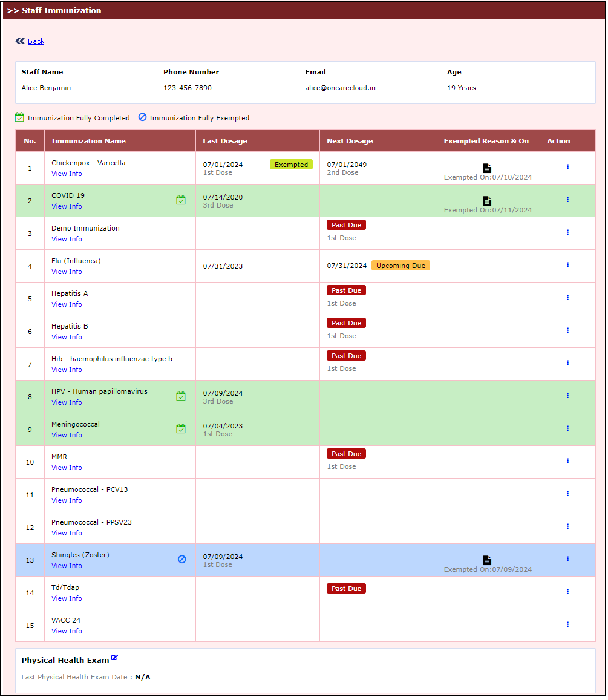This screenshot has height=700, width=608.
Task: Click the Upcoming Due badge for Flu
Action: click(400, 266)
